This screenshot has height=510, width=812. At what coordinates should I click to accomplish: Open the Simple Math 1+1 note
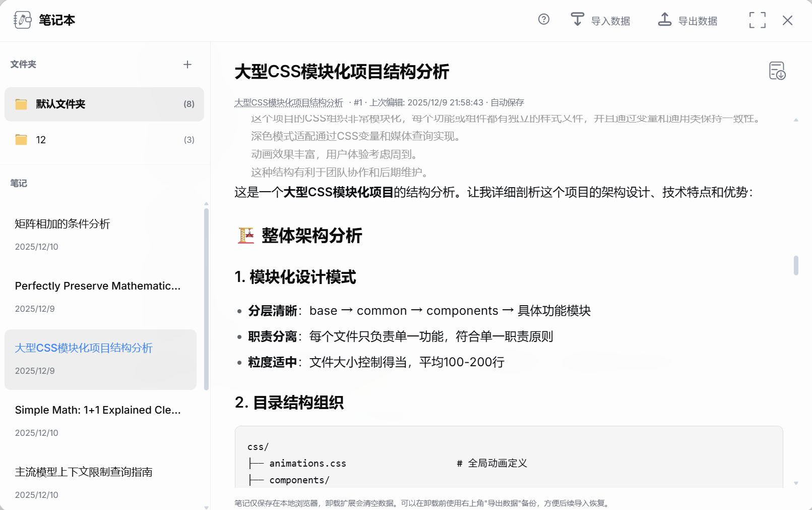(x=97, y=410)
